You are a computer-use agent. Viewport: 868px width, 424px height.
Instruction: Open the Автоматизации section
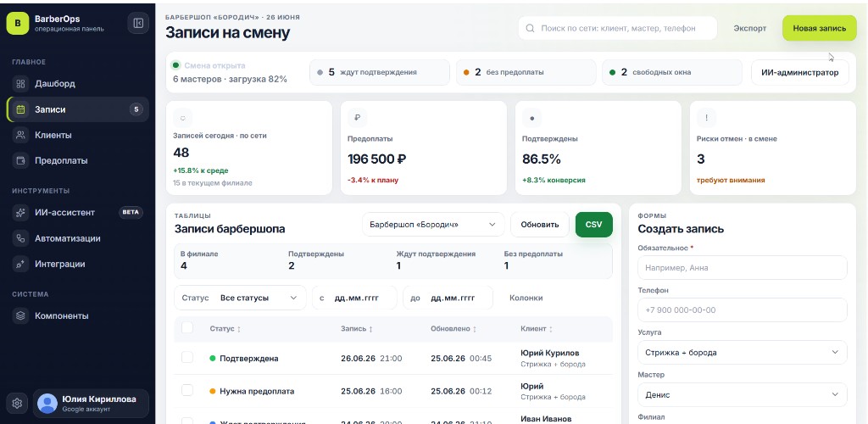tap(77, 238)
